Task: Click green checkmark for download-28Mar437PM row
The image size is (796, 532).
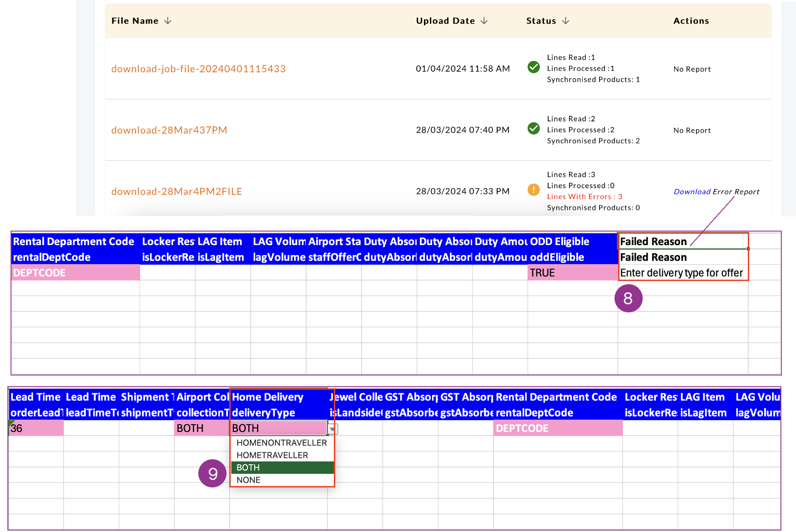Action: [534, 129]
